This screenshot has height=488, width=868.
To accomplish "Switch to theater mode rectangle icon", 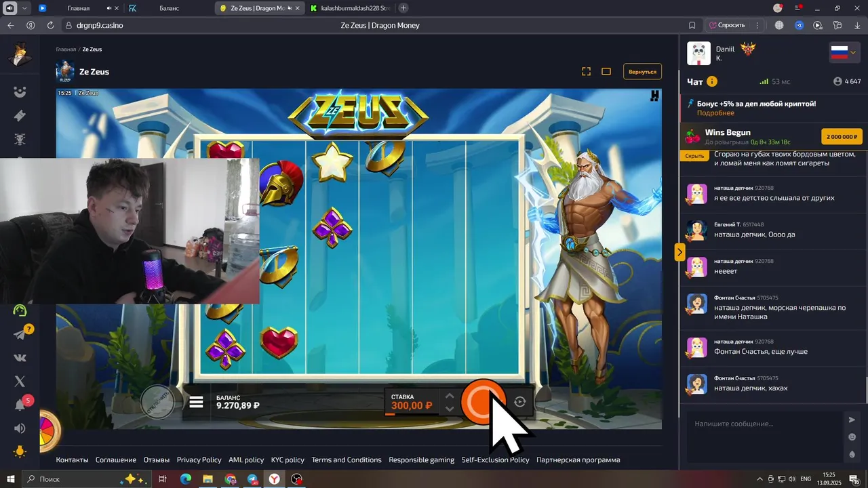I will click(606, 71).
